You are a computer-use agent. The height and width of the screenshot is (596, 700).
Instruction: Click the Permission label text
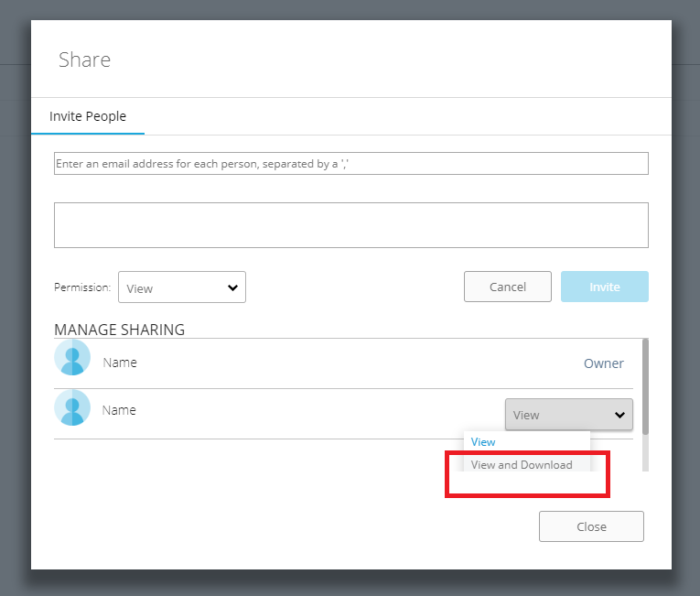[x=82, y=287]
